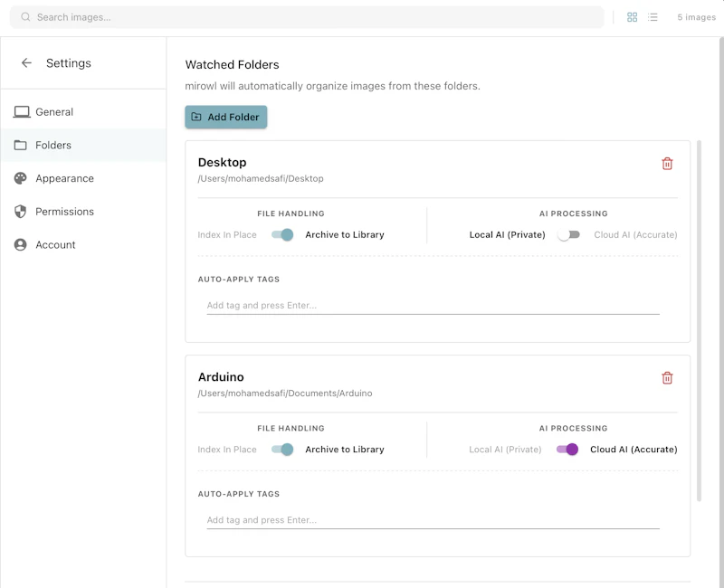724x588 pixels.
Task: Click the search magnifier icon
Action: 26,17
